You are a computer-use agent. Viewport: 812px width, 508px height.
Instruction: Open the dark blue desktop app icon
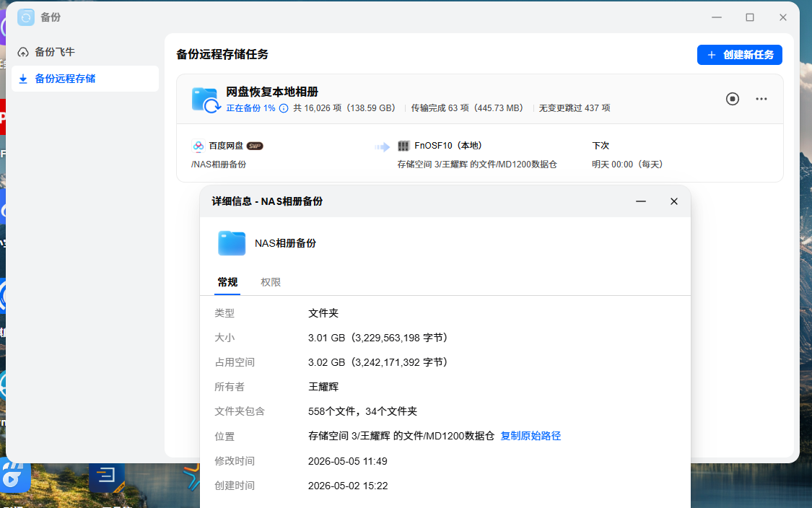(107, 477)
